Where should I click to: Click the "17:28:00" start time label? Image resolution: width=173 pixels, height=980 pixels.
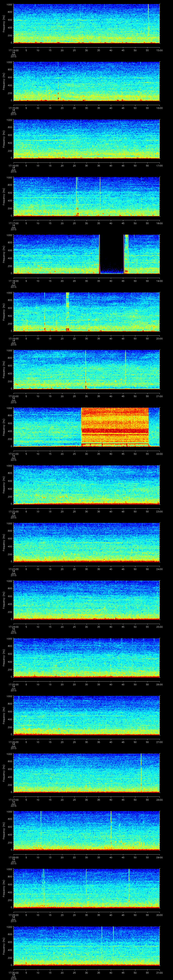tap(13, 858)
